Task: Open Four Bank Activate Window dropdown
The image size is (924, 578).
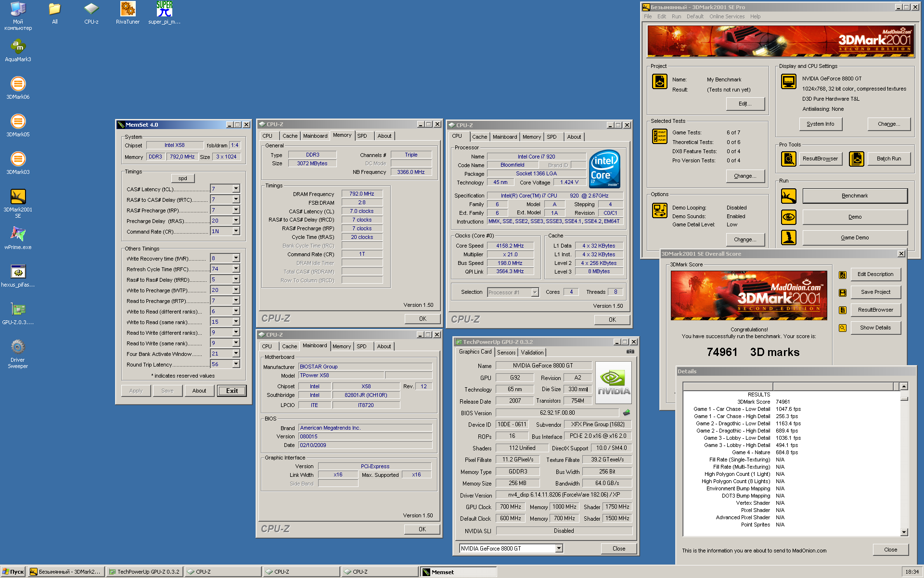Action: (x=236, y=354)
